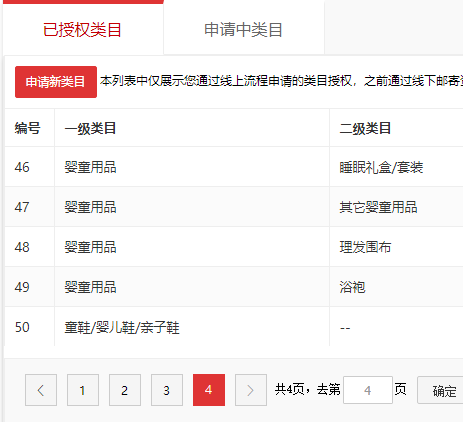
Task: Click the 一级类目 column header
Action: [90, 128]
